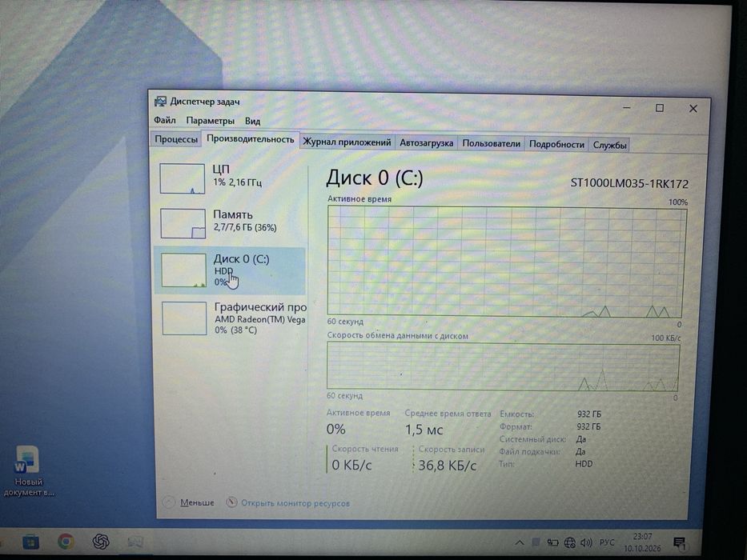
Task: Click the Память mini usage graph
Action: pyautogui.click(x=183, y=223)
